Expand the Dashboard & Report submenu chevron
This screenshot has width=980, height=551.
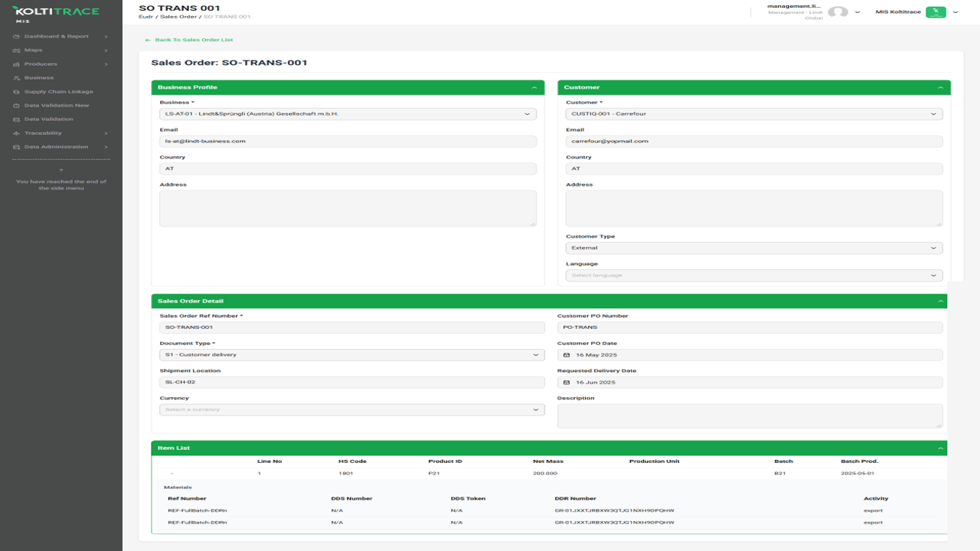point(106,37)
